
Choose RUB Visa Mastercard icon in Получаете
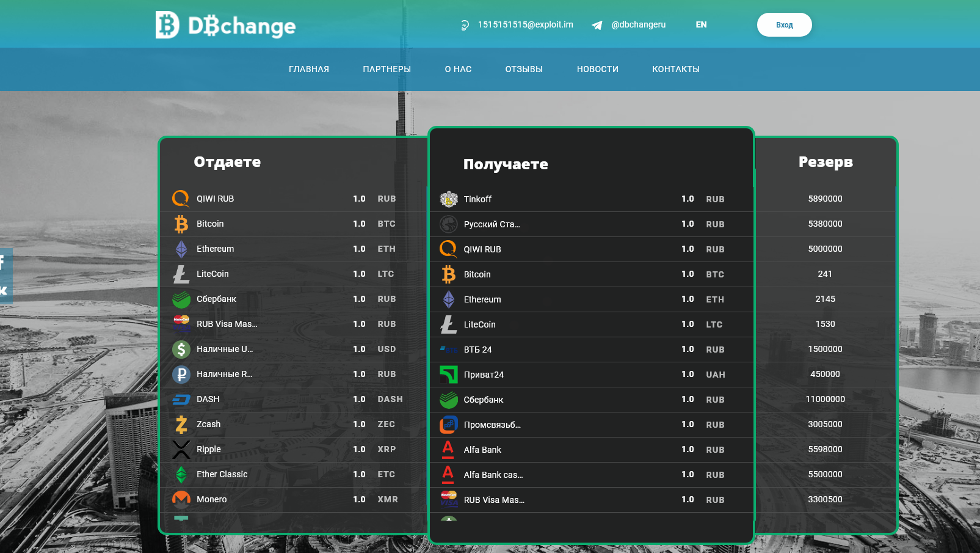(x=449, y=500)
